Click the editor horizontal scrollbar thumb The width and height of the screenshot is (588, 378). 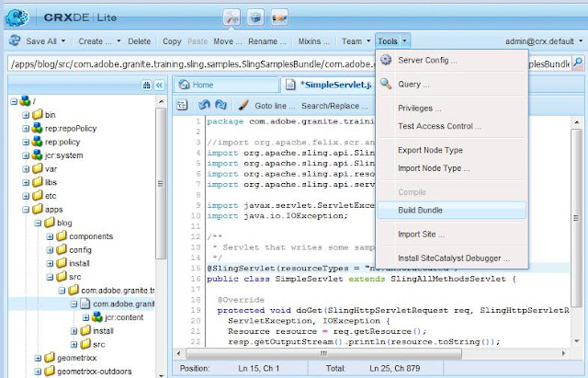coord(323,353)
